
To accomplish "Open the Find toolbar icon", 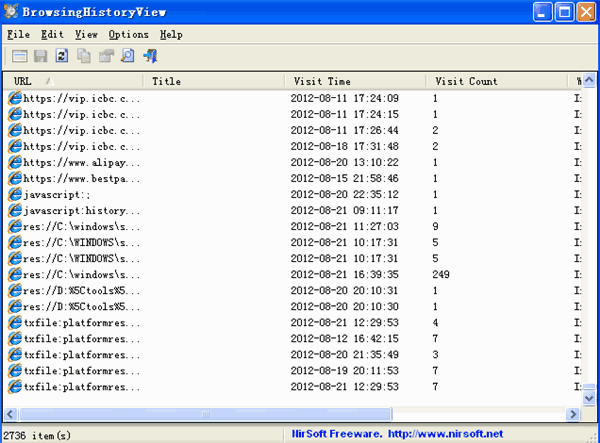I will 128,56.
